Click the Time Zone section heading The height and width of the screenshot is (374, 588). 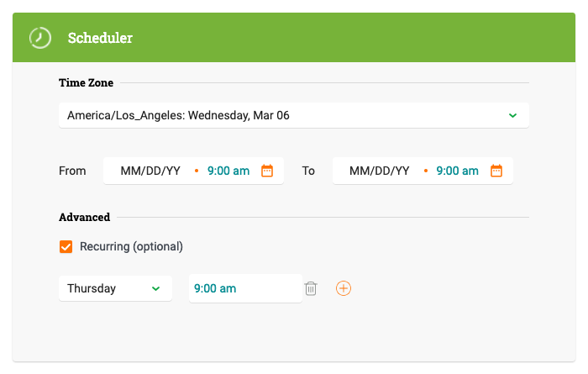pyautogui.click(x=86, y=83)
